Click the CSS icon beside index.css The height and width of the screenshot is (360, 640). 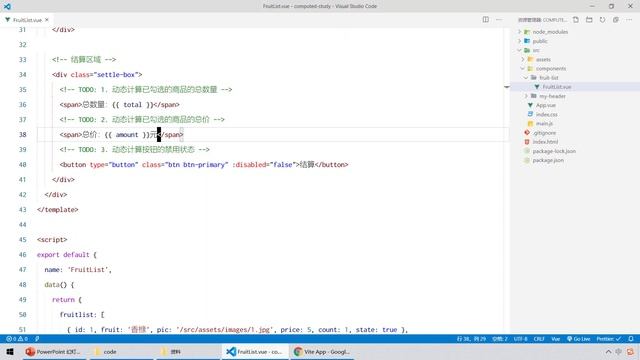[x=530, y=114]
